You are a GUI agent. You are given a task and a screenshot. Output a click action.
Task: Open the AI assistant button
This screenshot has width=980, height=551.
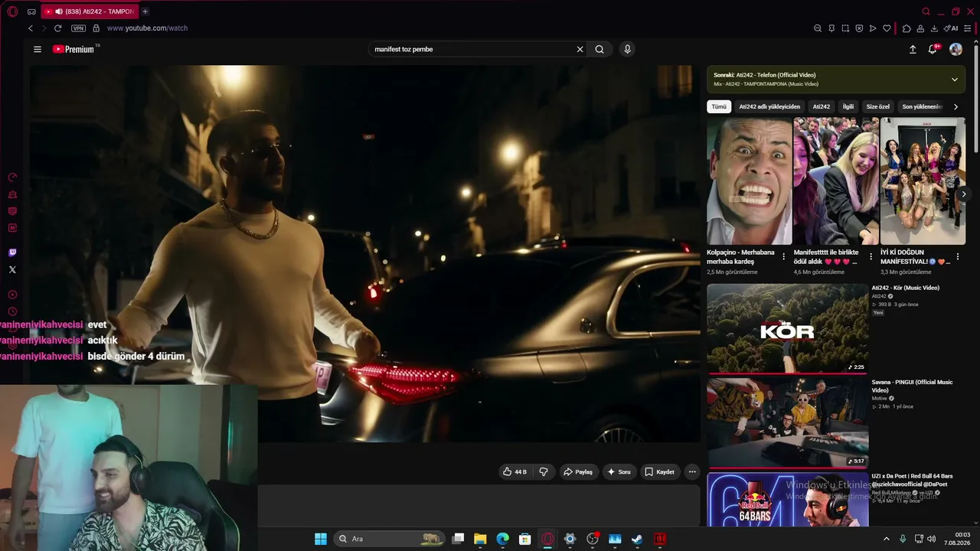tap(951, 28)
